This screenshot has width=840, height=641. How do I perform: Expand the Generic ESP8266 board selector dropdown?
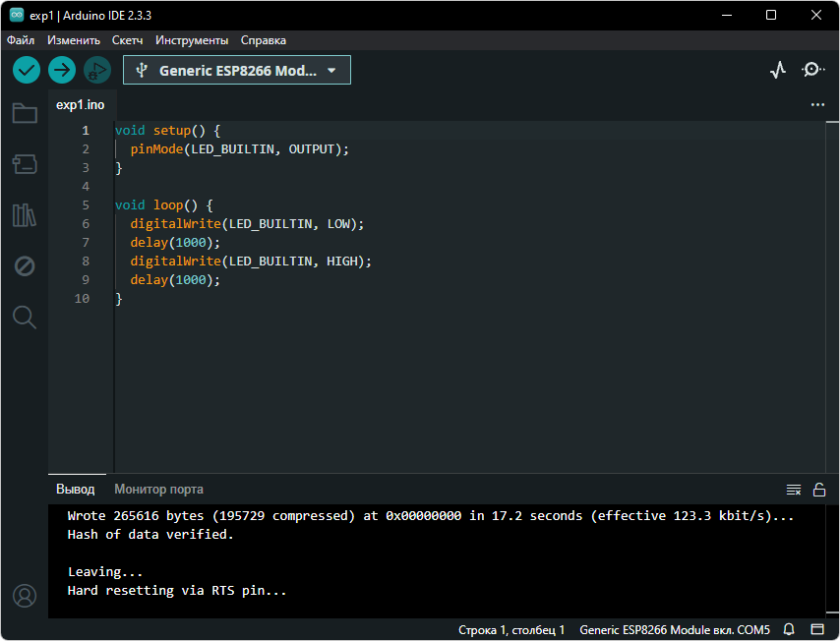coord(237,71)
